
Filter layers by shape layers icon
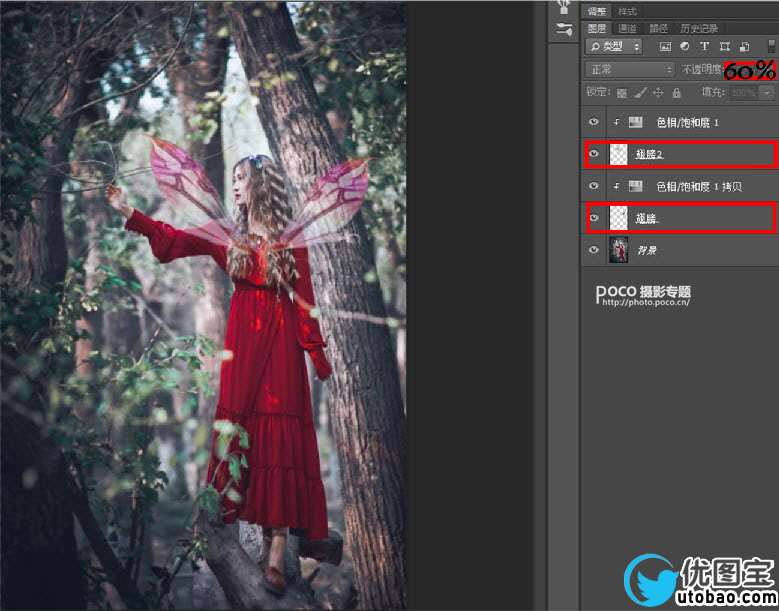point(725,47)
